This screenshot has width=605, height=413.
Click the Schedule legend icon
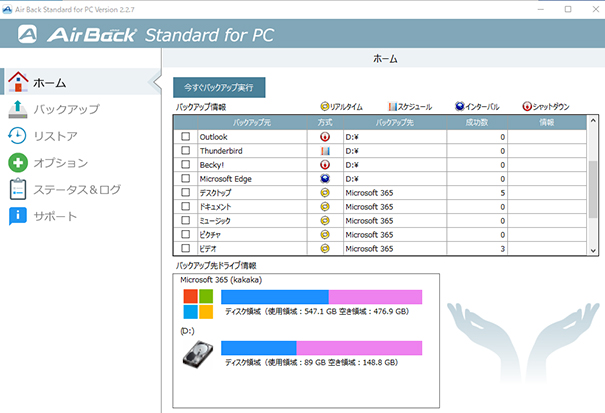pos(392,107)
